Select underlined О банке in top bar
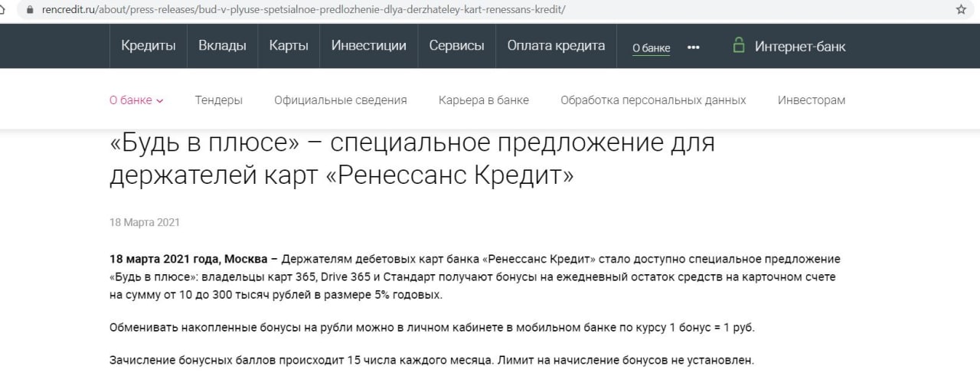The height and width of the screenshot is (373, 980). [652, 47]
